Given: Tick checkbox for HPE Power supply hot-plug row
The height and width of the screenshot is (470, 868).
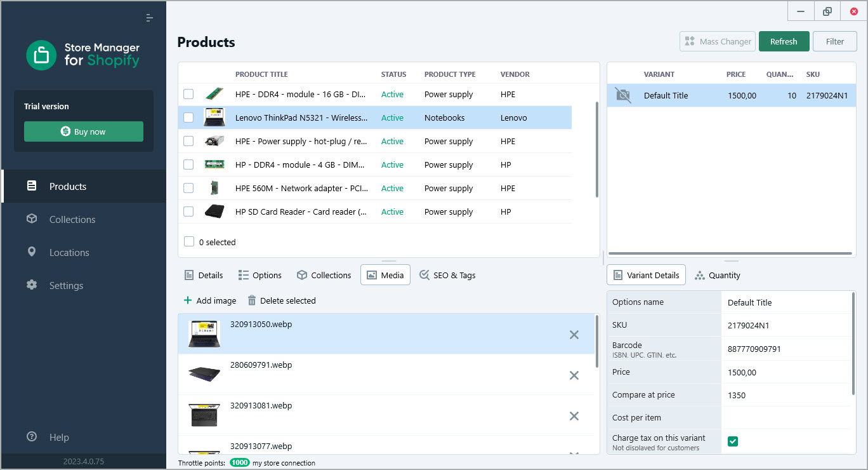Looking at the screenshot, I should click(188, 141).
